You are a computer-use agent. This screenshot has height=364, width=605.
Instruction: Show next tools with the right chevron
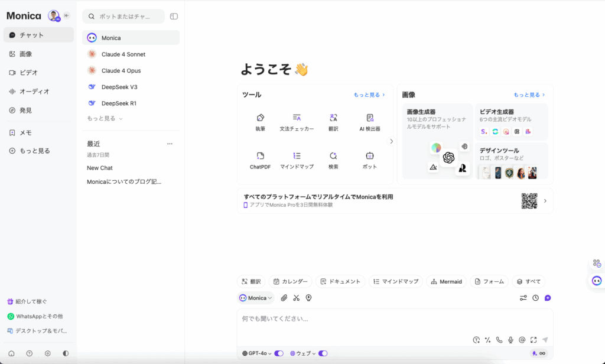coord(391,141)
